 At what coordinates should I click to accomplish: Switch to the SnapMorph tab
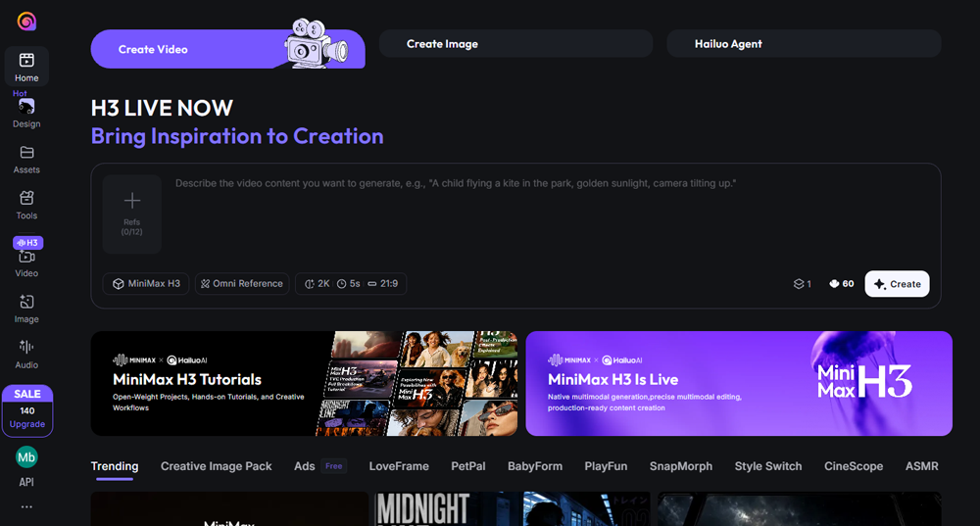tap(681, 466)
